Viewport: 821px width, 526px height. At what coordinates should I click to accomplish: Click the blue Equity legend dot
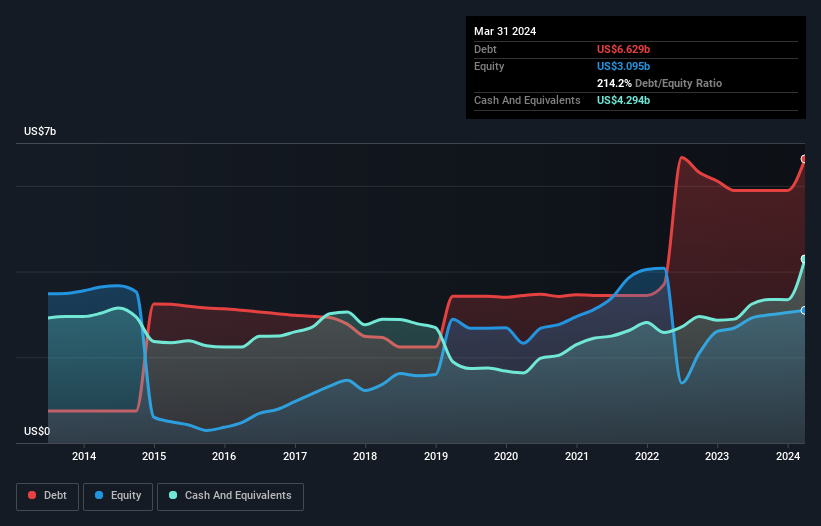point(99,495)
